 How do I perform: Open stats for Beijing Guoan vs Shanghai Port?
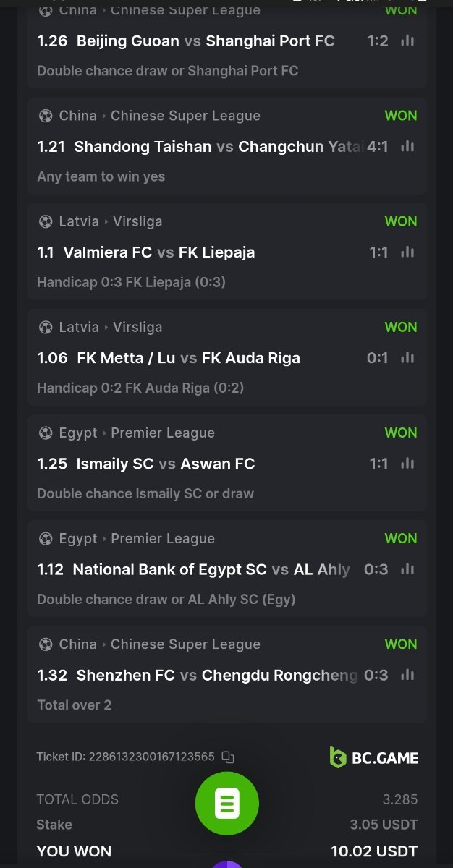pyautogui.click(x=407, y=41)
